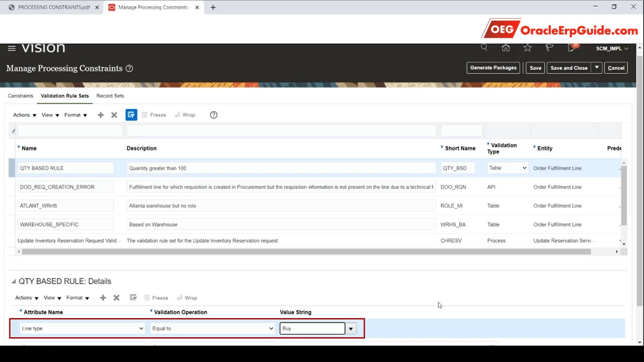Switch to PROCESSING CONSTRAINTS.pdf browser tab
The image size is (644, 362).
(x=54, y=7)
